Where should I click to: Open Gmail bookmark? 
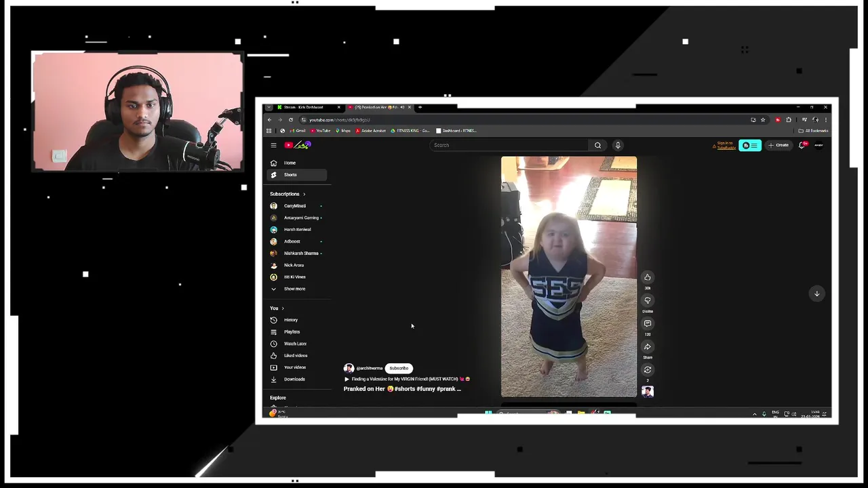298,131
